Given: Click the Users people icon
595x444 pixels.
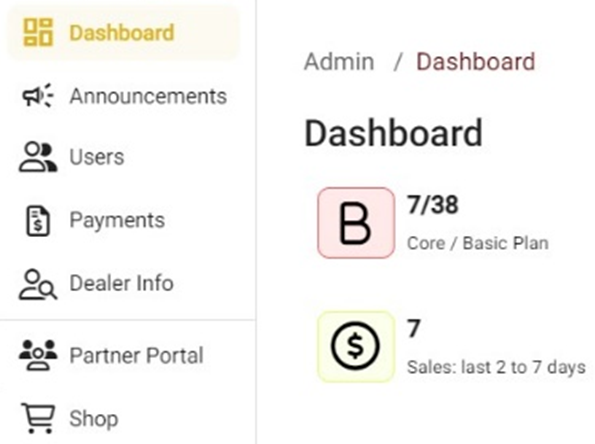Looking at the screenshot, I should pos(38,157).
